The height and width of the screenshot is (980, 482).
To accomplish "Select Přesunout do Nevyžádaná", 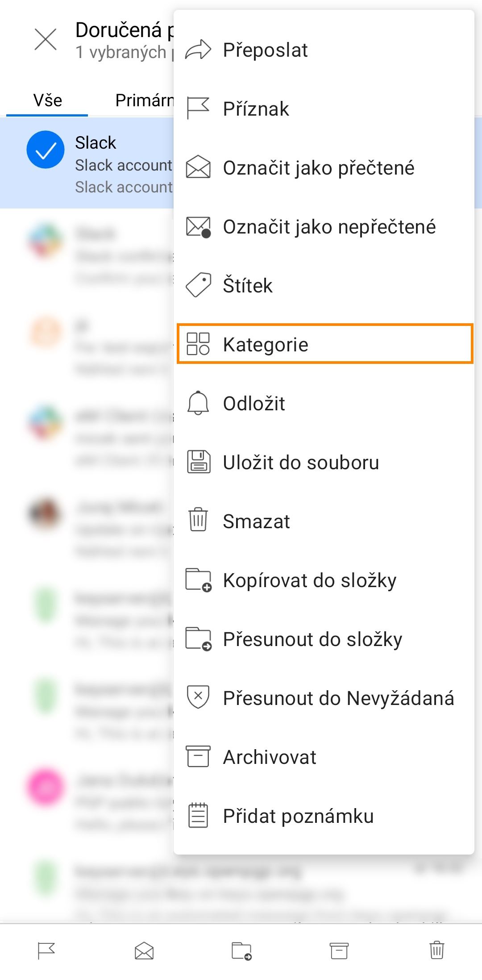I will point(338,698).
